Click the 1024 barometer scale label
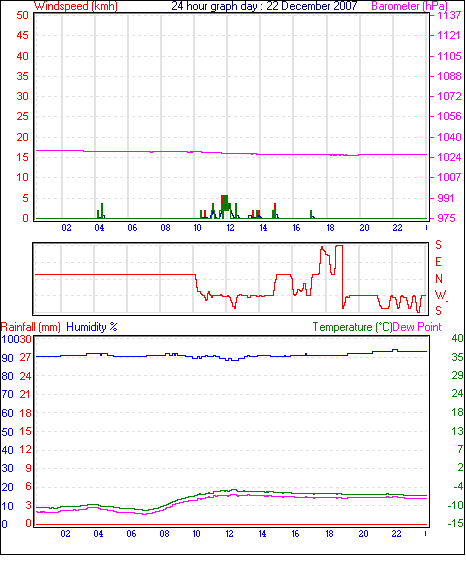 (449, 157)
